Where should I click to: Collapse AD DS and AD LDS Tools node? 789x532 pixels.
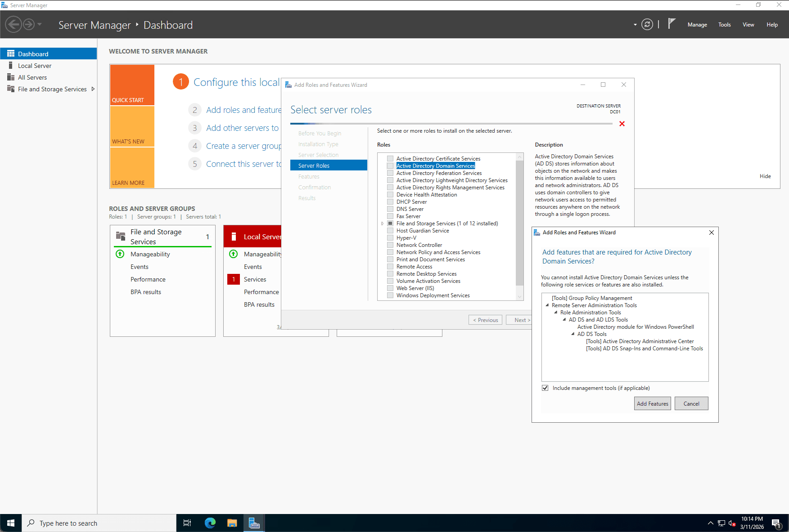[564, 320]
